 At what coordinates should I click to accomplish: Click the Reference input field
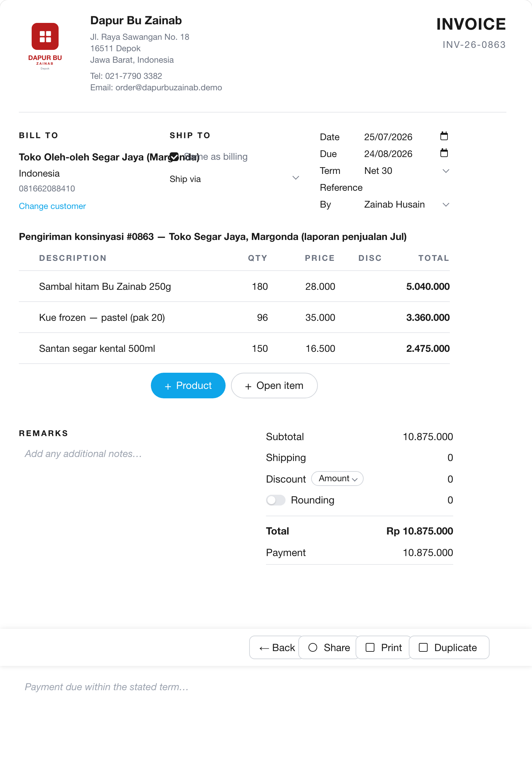point(407,188)
